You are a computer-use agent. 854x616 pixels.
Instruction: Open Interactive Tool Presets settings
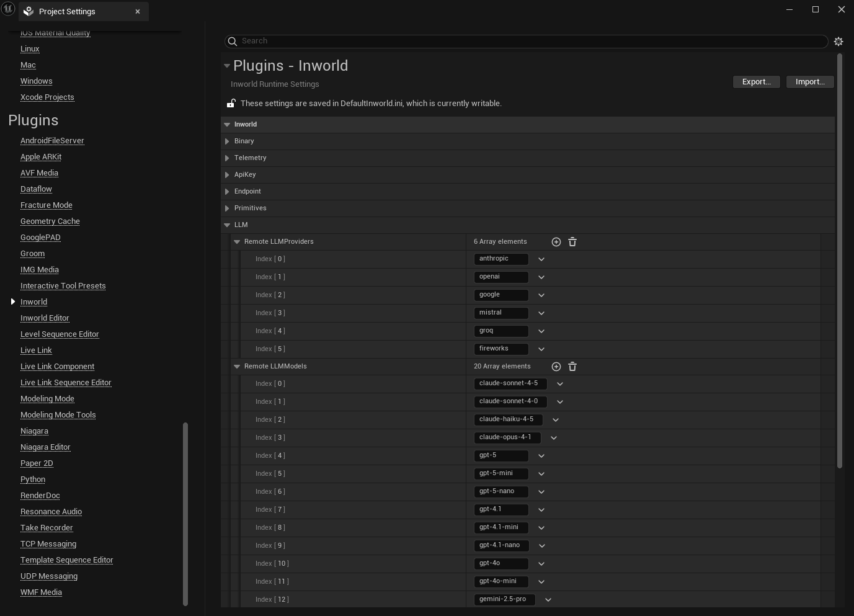pos(63,286)
